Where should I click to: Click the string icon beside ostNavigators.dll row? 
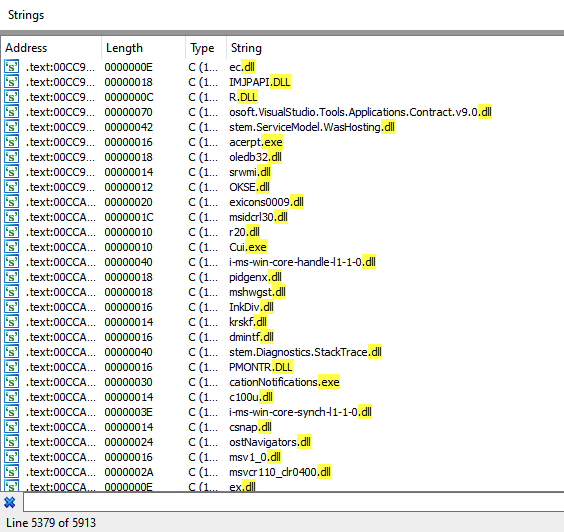tap(12, 442)
